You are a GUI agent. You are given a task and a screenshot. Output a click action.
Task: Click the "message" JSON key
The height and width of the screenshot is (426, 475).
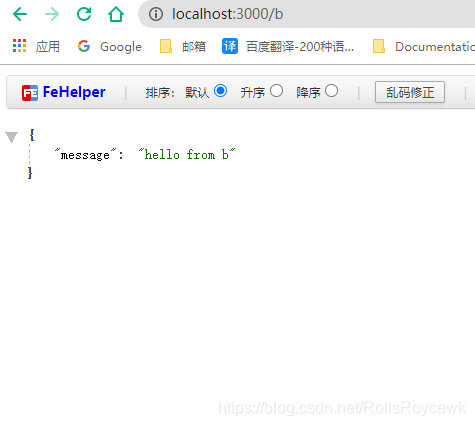point(86,155)
